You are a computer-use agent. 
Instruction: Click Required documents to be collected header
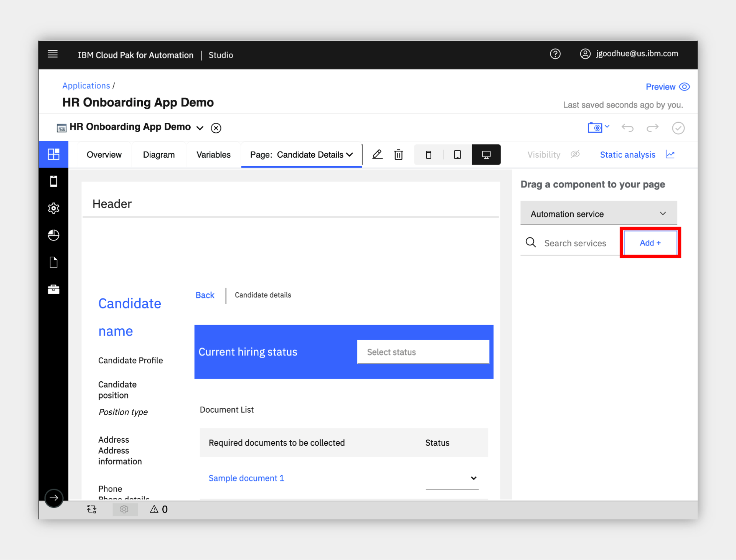[277, 443]
